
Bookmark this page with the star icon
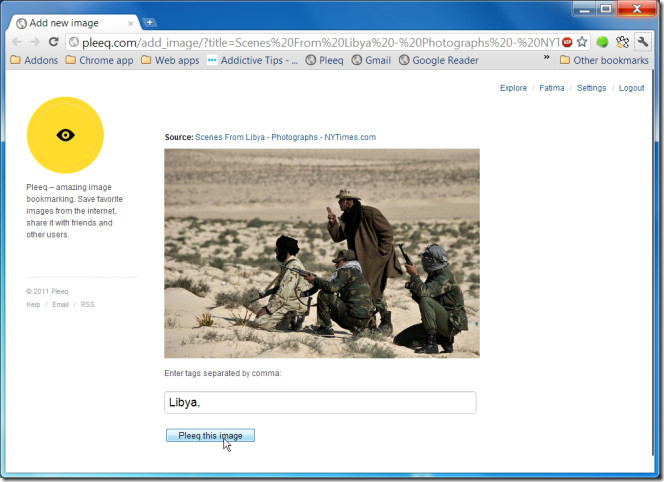(x=582, y=42)
